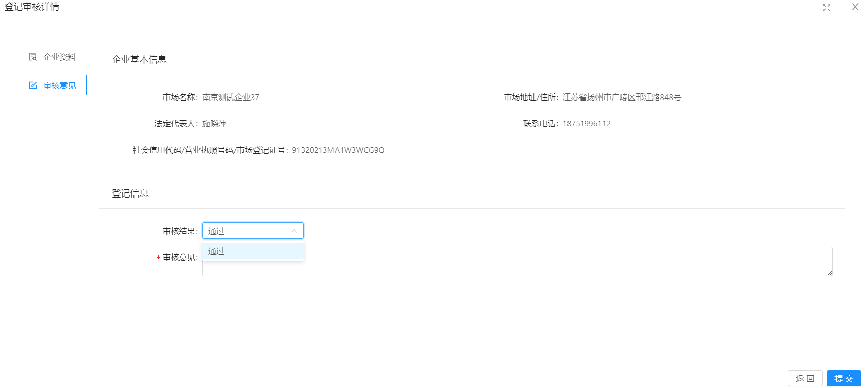Click the address 江苏省扬州市广陵区邗江路848号
The width and height of the screenshot is (868, 388).
tap(621, 98)
